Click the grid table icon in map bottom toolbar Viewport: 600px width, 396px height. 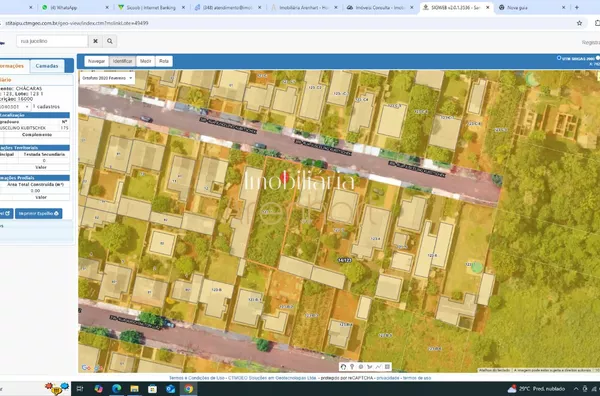[x=387, y=367]
